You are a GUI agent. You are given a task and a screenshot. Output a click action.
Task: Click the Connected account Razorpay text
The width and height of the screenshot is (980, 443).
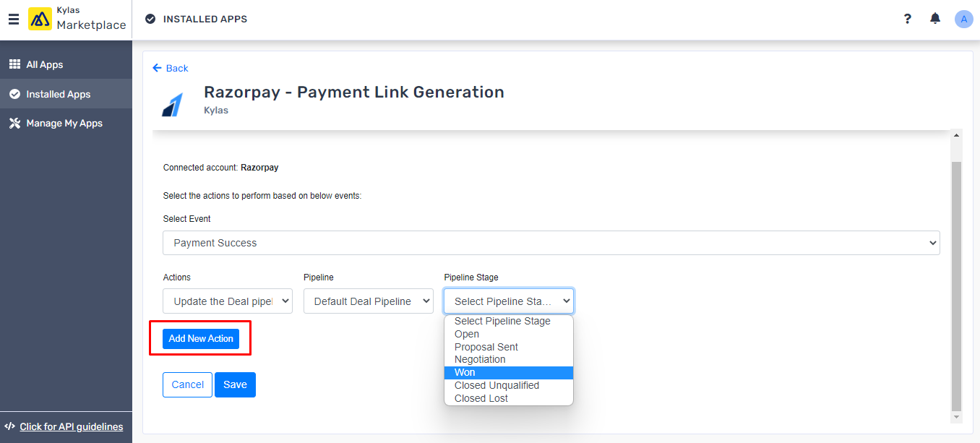pos(221,168)
